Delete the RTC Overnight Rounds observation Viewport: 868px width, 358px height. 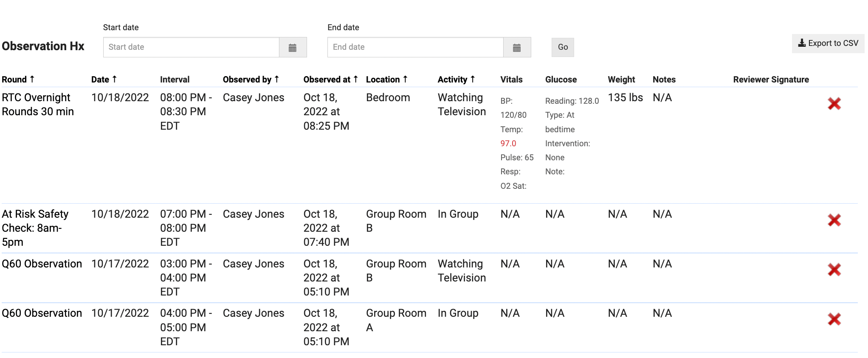pyautogui.click(x=834, y=104)
